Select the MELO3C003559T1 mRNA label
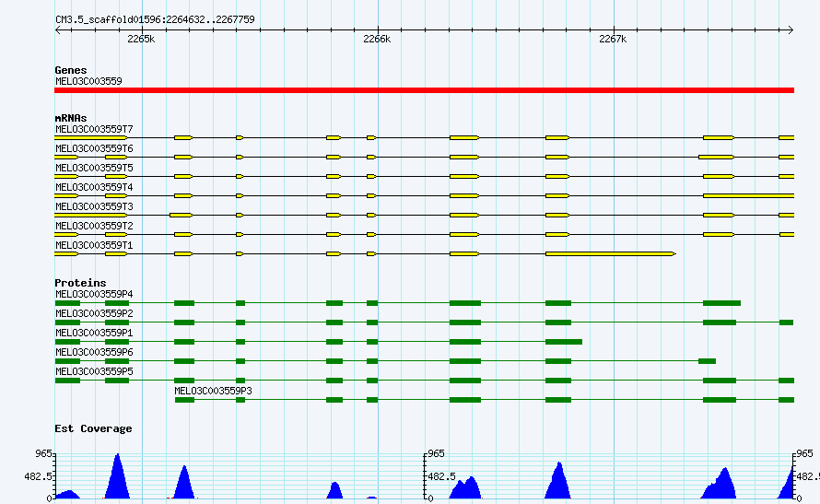The width and height of the screenshot is (820, 504). pos(94,245)
